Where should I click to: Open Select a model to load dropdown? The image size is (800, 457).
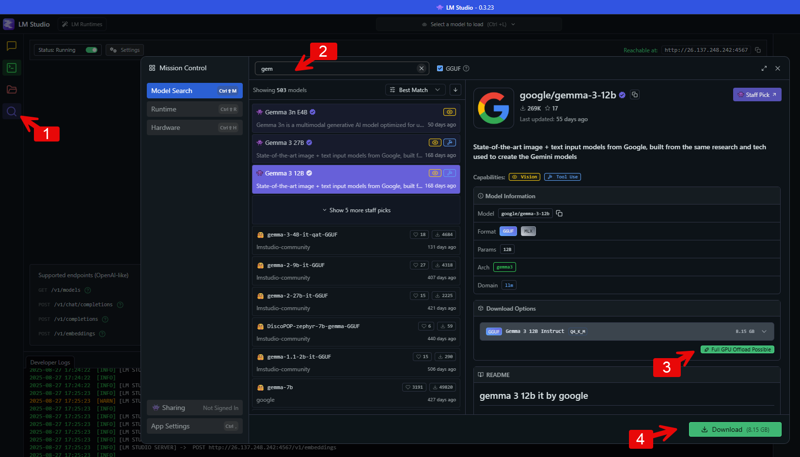click(x=469, y=24)
